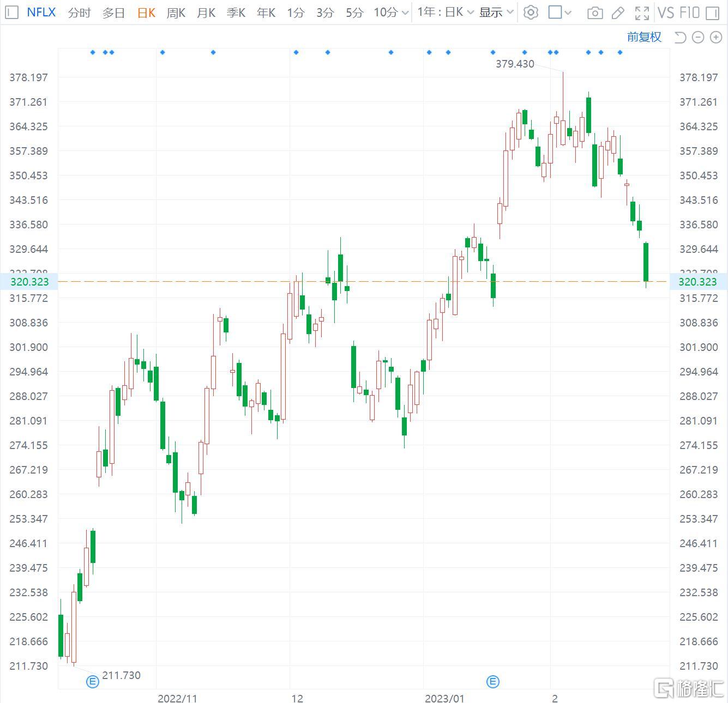728x703 pixels.
Task: Zoom out chart with minus icon
Action: point(698,37)
